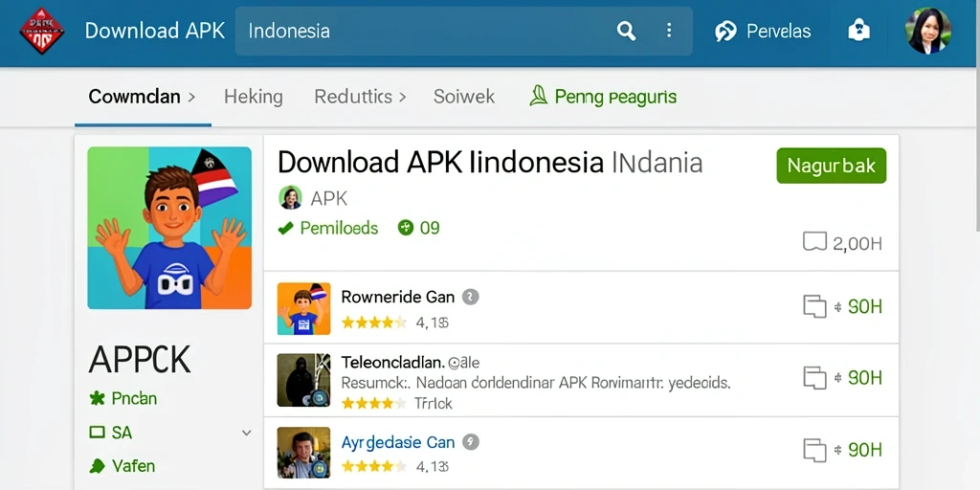Open the user profile avatar
Image resolution: width=980 pixels, height=490 pixels.
928,31
